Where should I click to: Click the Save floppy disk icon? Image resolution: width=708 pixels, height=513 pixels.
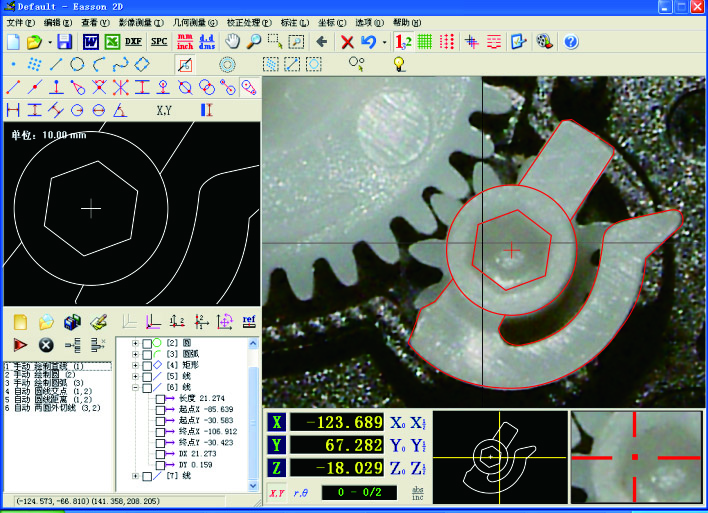64,42
